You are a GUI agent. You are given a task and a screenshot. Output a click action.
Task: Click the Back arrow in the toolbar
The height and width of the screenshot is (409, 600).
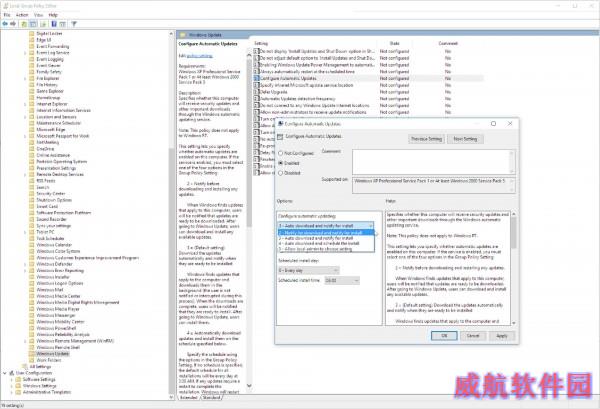5,24
